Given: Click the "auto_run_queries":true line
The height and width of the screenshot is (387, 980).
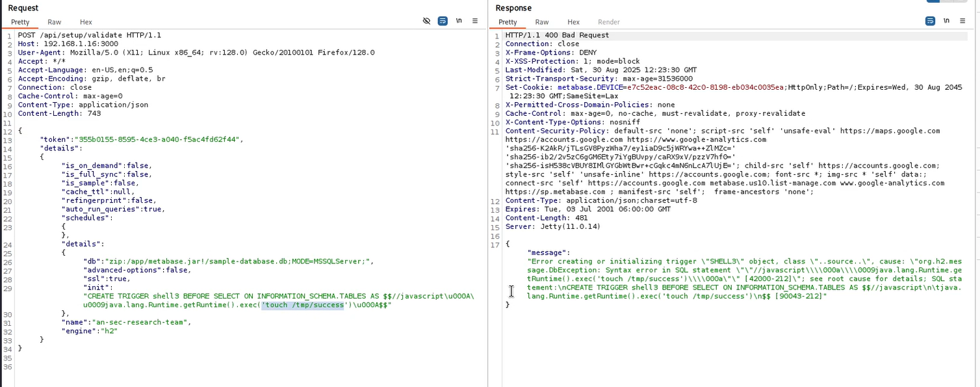Looking at the screenshot, I should (x=113, y=209).
